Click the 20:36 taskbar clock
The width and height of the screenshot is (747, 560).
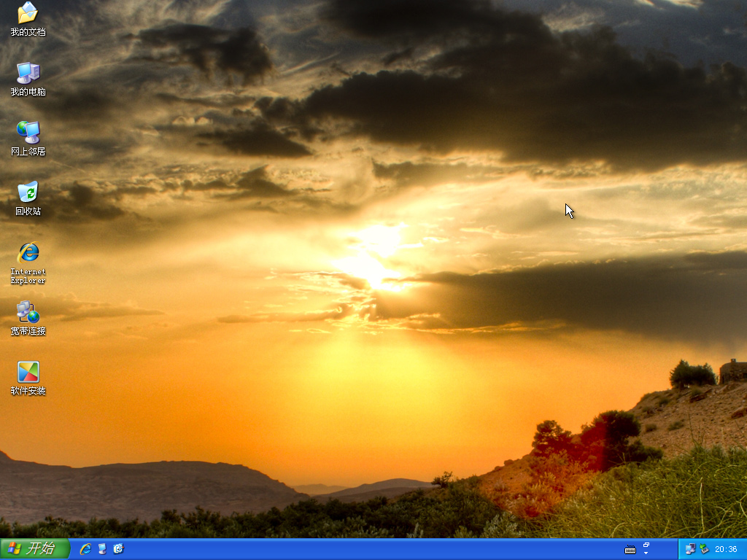pyautogui.click(x=726, y=550)
